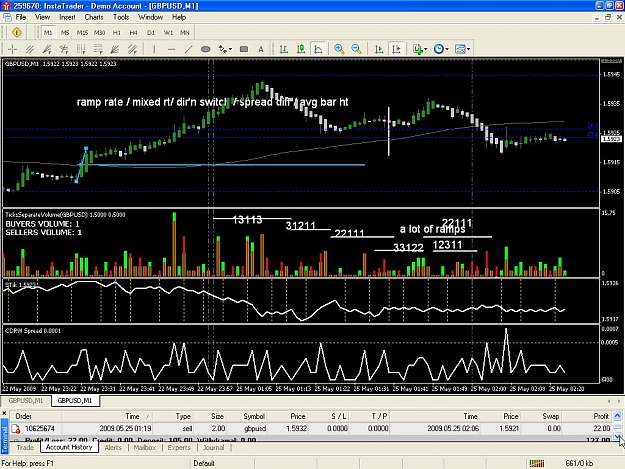
Task: Open the Journal tab in Terminal
Action: coord(214,447)
